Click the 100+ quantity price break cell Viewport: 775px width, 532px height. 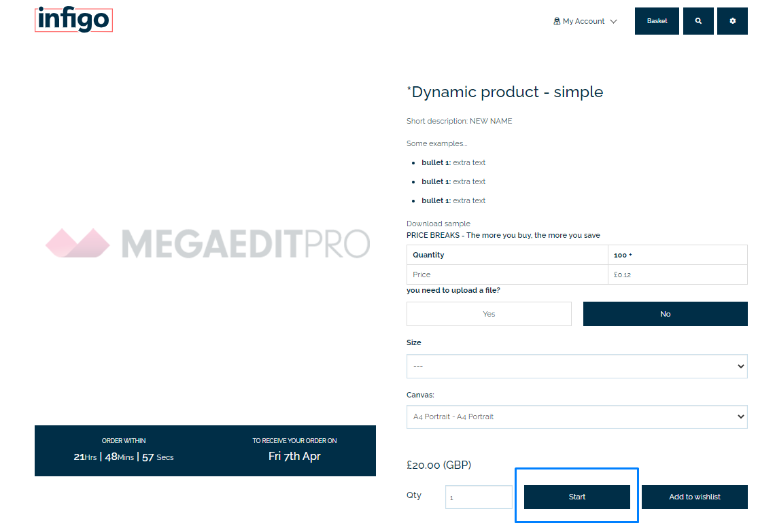(676, 255)
